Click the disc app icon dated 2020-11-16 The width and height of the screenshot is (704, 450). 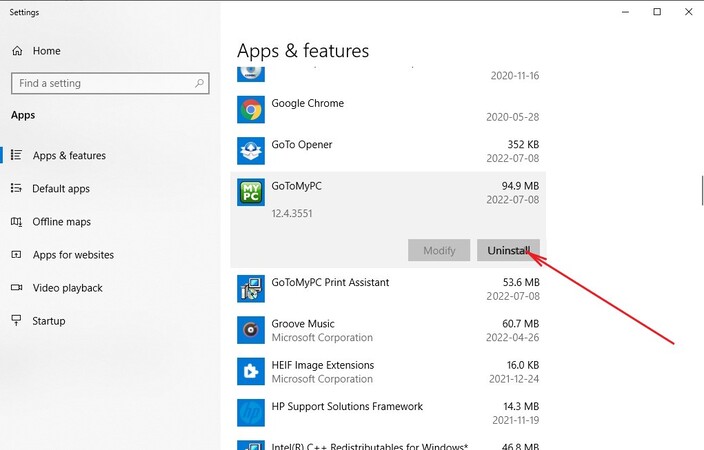coord(251,74)
